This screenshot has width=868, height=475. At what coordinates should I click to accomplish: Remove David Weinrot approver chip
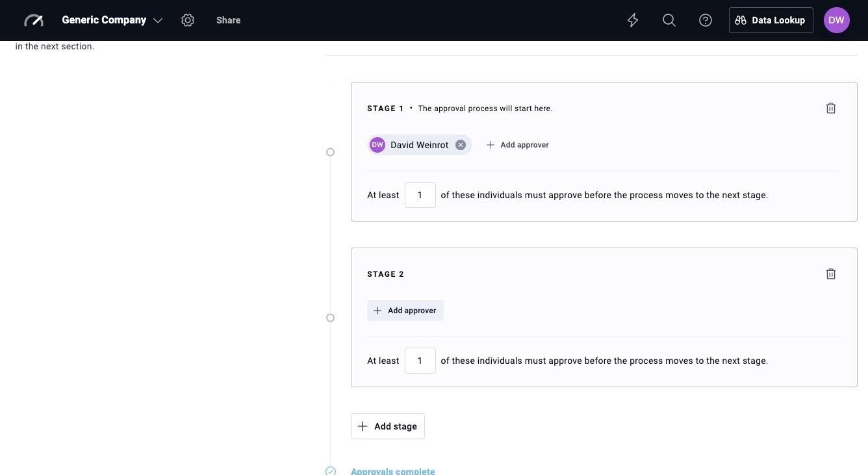click(461, 145)
